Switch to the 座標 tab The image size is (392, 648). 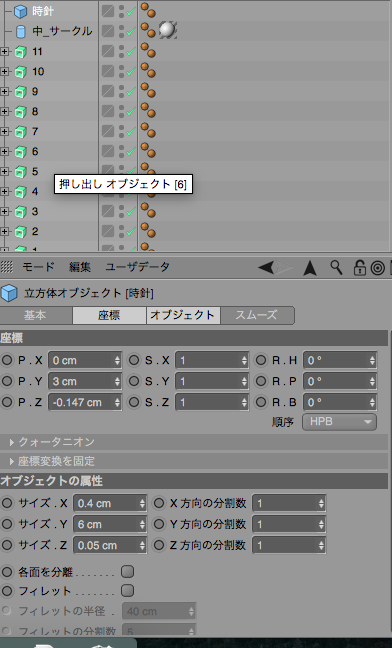coord(109,315)
